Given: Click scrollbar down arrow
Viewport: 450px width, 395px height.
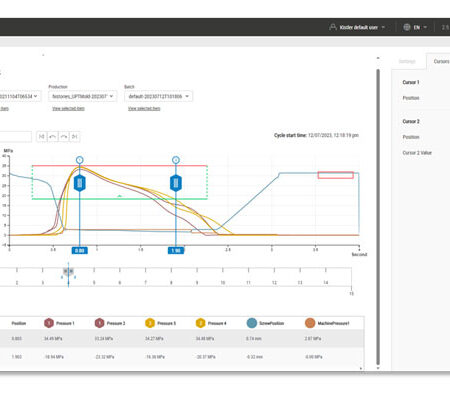Looking at the screenshot, I should (x=378, y=368).
